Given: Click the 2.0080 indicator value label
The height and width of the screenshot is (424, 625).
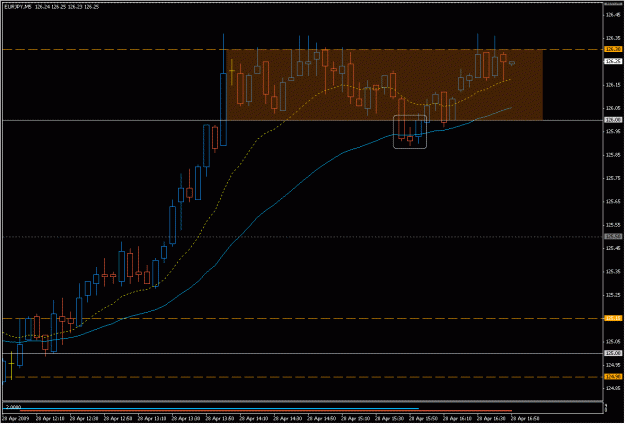Looking at the screenshot, I should [x=12, y=407].
